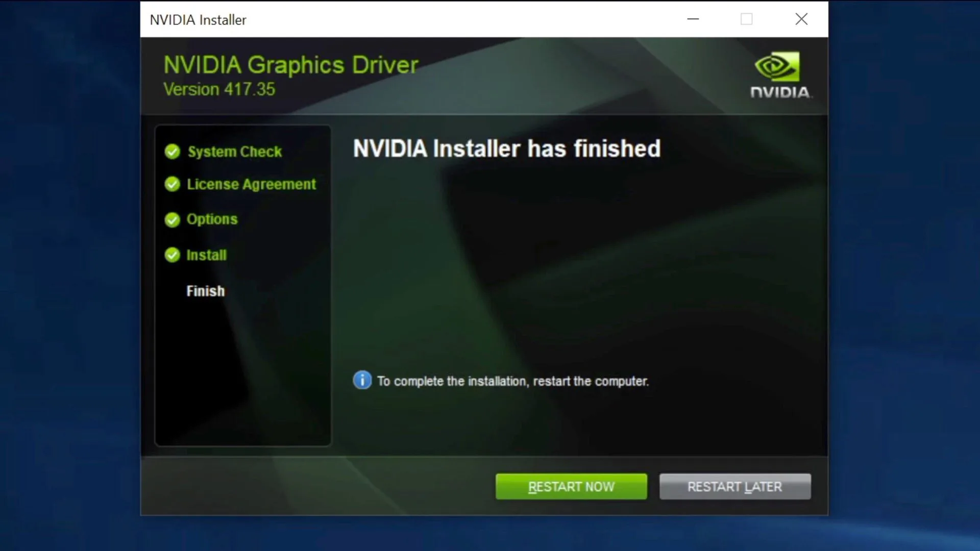The height and width of the screenshot is (551, 980).
Task: Click the Version 417.35 text
Action: [x=219, y=89]
